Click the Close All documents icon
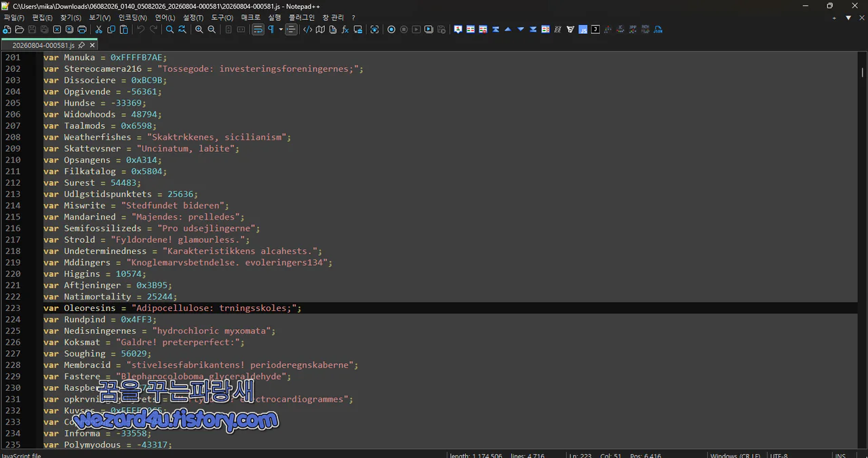 point(69,30)
